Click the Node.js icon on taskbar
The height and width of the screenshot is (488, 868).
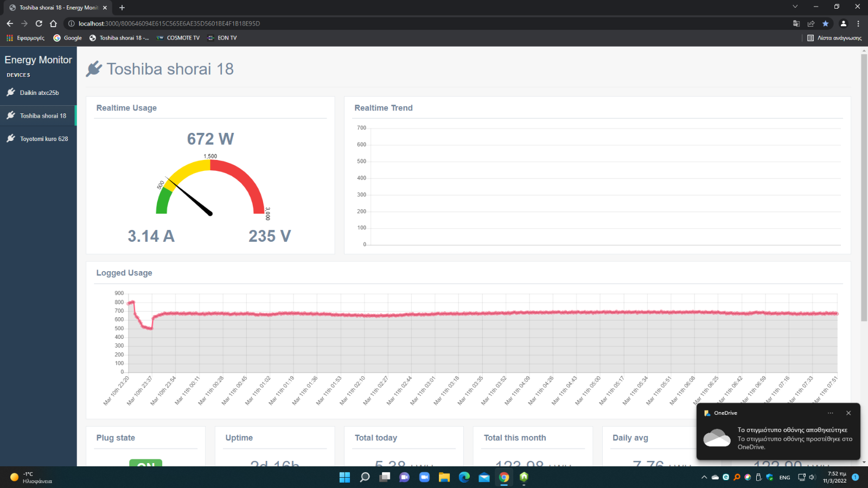click(524, 477)
